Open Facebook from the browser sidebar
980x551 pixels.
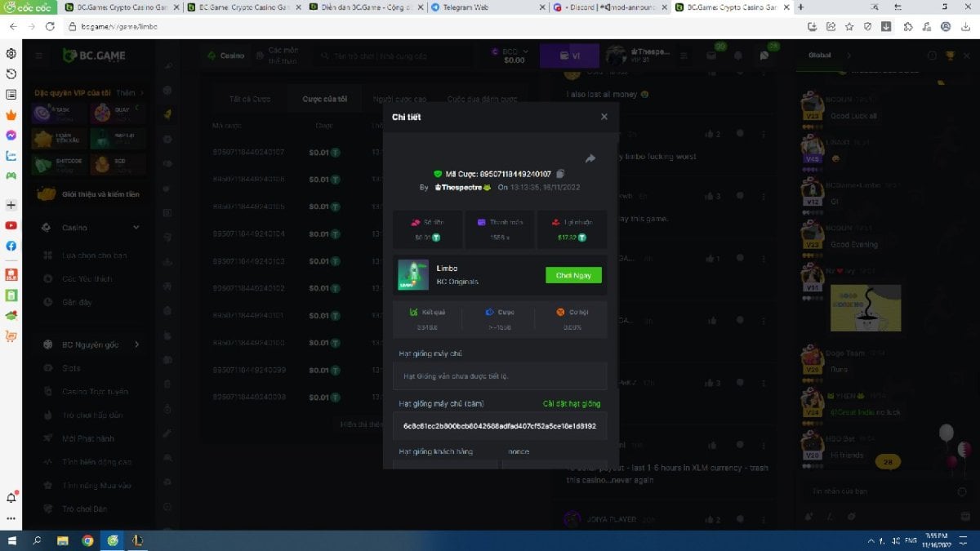click(x=11, y=246)
